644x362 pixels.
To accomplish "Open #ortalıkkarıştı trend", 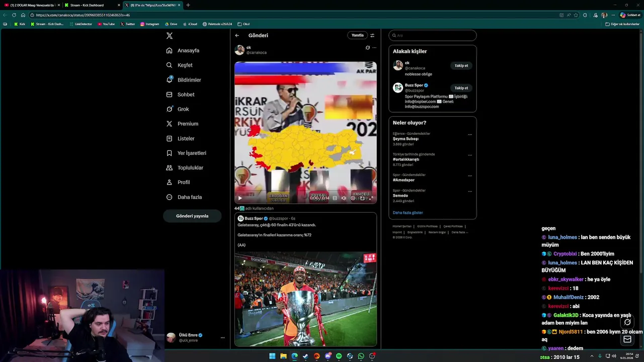I will pos(406,159).
